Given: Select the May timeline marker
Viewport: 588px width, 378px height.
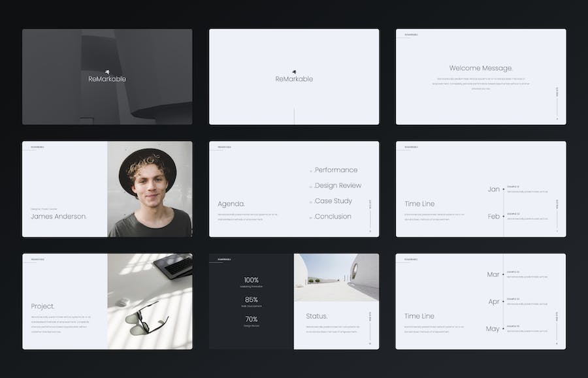Looking at the screenshot, I should (x=493, y=329).
